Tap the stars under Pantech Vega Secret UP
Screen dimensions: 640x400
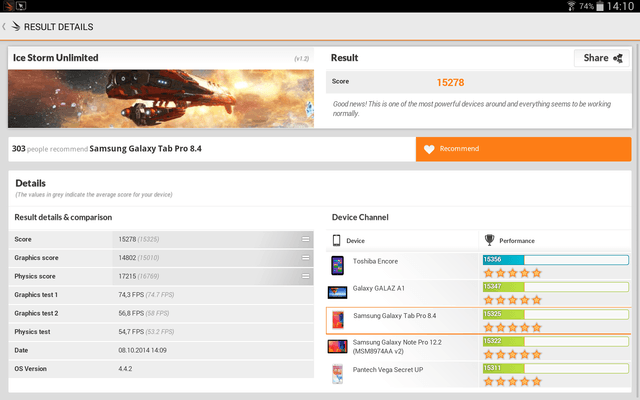point(513,382)
